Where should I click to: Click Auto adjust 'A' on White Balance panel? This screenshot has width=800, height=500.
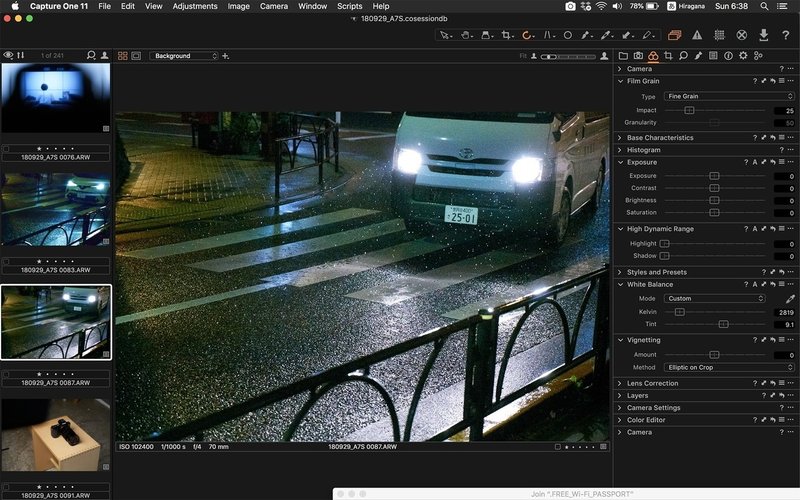(755, 285)
